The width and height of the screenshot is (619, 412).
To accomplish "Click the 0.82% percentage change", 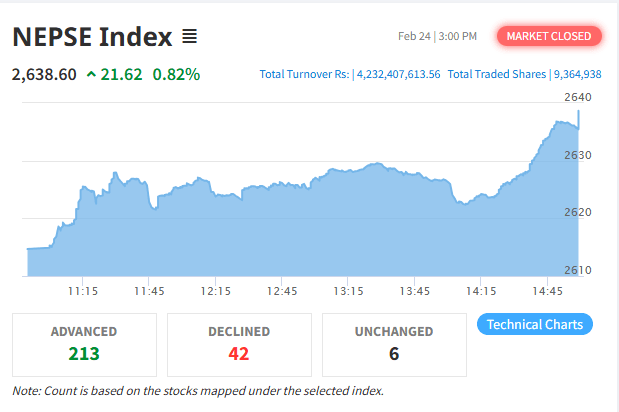I will pyautogui.click(x=176, y=74).
